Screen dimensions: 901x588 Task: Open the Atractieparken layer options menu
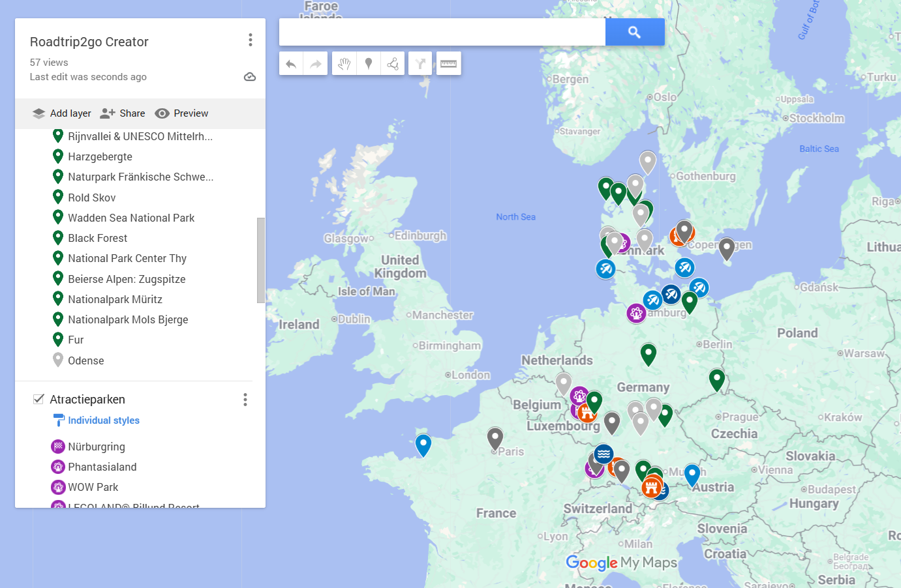click(x=245, y=400)
